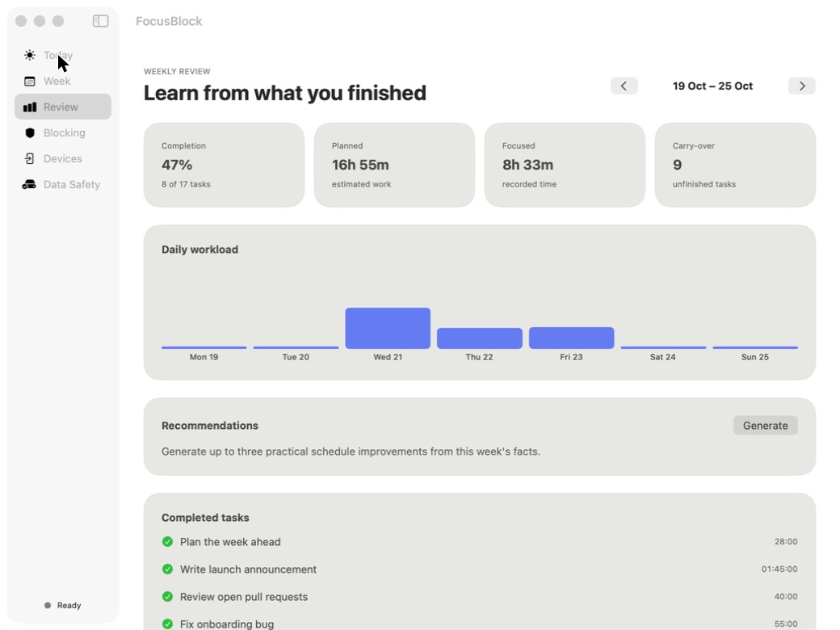Click the Daily workload heading
Image resolution: width=840 pixels, height=630 pixels.
(199, 250)
